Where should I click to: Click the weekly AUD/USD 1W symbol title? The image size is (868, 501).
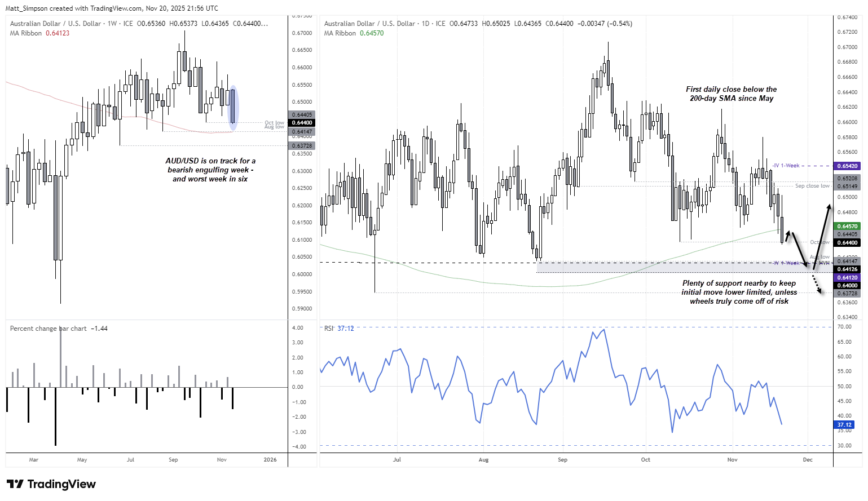click(71, 24)
